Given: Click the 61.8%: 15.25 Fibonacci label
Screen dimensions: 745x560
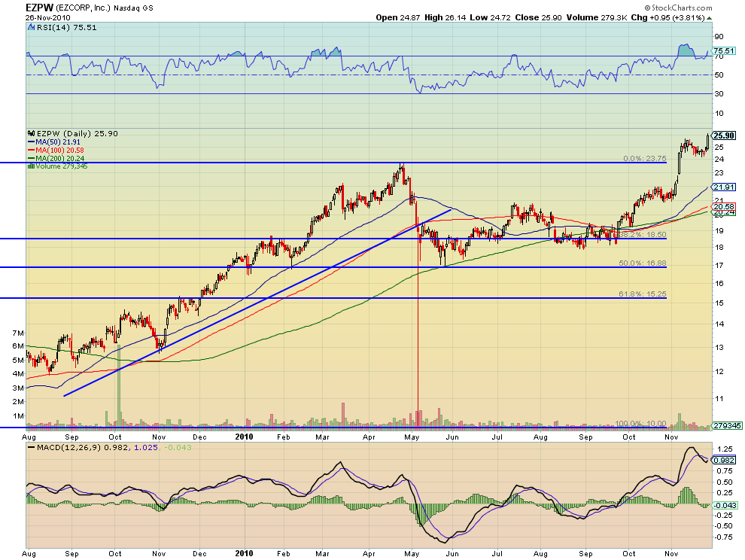Looking at the screenshot, I should point(643,294).
